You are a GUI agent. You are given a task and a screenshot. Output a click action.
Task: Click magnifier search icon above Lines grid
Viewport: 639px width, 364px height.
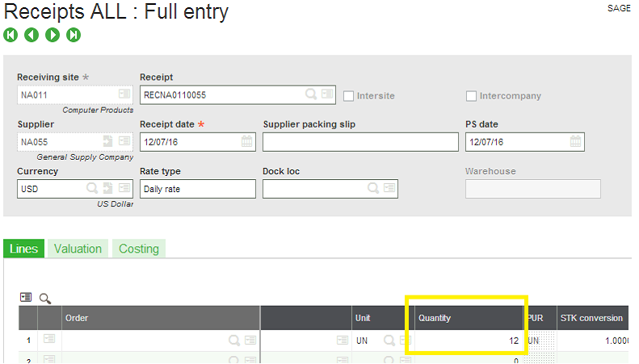[x=44, y=299]
